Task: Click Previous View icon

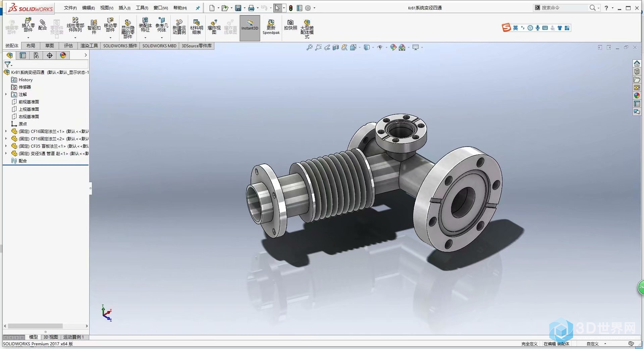Action: [x=327, y=47]
